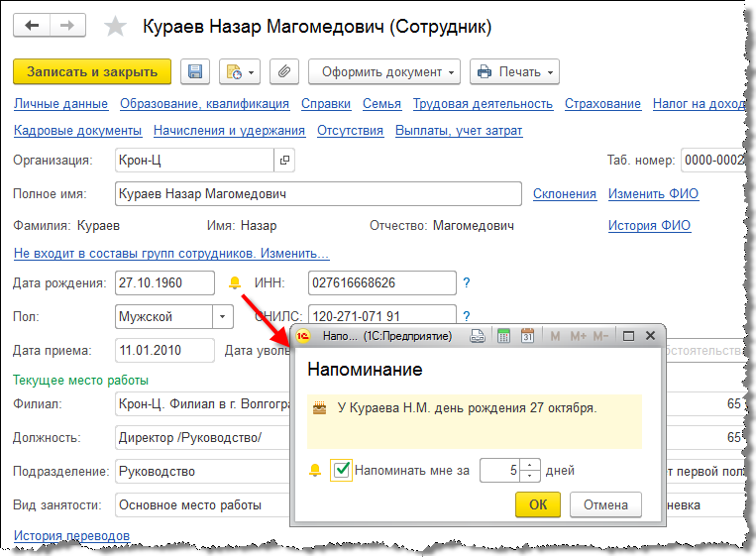Open the Справки link
This screenshot has height=557, width=756.
pos(326,104)
